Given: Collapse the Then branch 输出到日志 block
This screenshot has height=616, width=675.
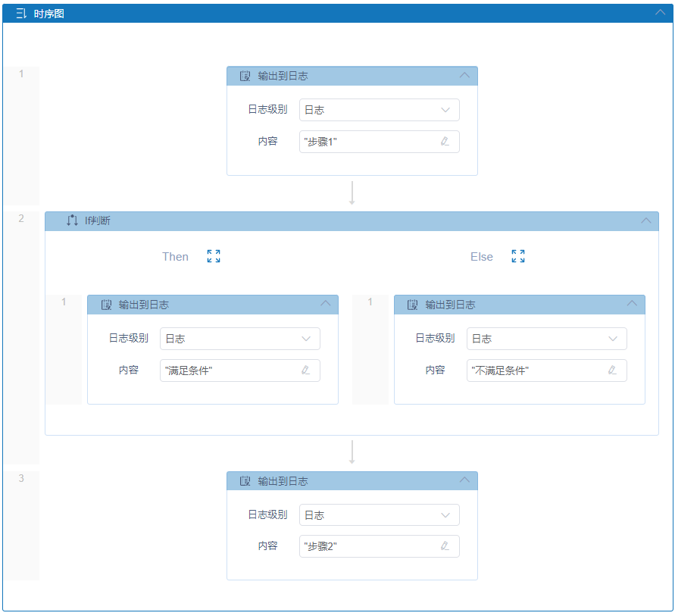Looking at the screenshot, I should (325, 304).
